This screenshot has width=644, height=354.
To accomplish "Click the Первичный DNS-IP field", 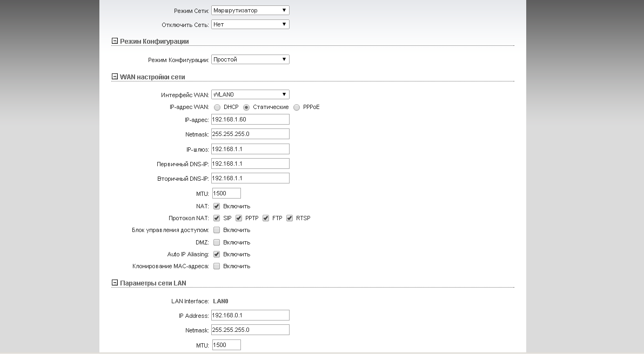I will pyautogui.click(x=250, y=164).
